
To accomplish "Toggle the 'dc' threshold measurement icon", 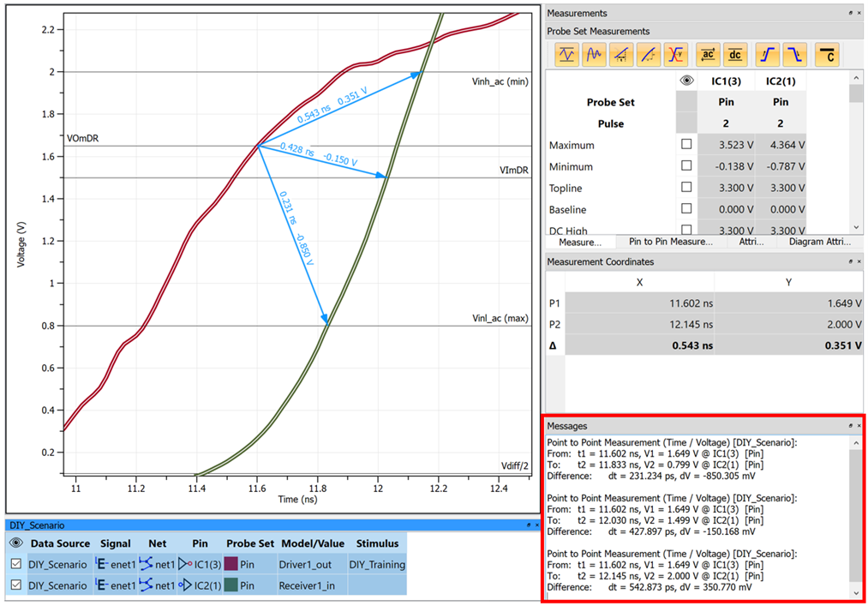I will pos(735,55).
